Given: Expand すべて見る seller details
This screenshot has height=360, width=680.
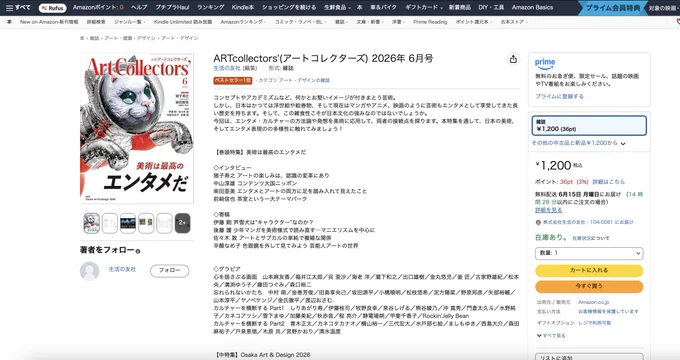Looking at the screenshot, I should 551,335.
